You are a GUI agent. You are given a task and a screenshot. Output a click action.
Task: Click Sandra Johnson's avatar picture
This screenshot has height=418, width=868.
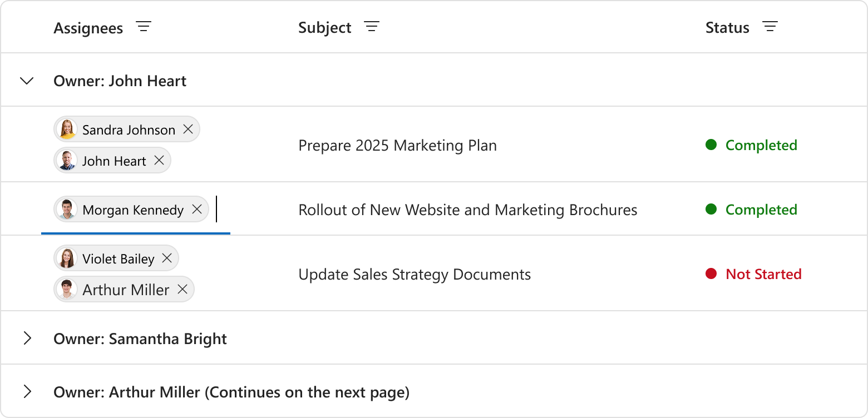67,130
